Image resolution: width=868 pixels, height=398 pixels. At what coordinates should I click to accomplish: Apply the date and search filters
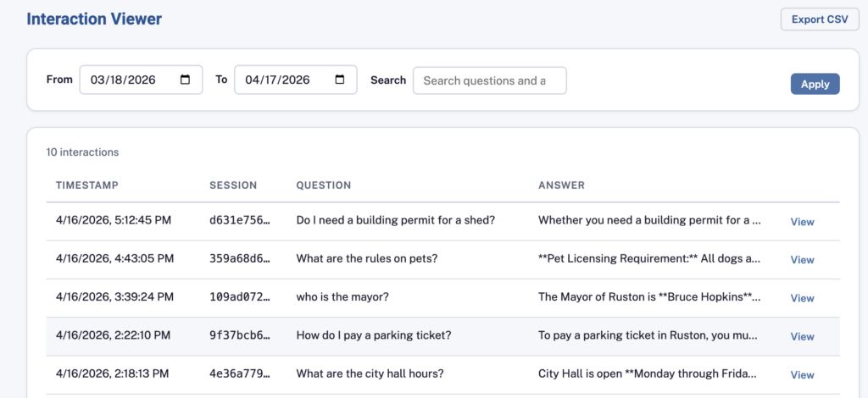[815, 84]
